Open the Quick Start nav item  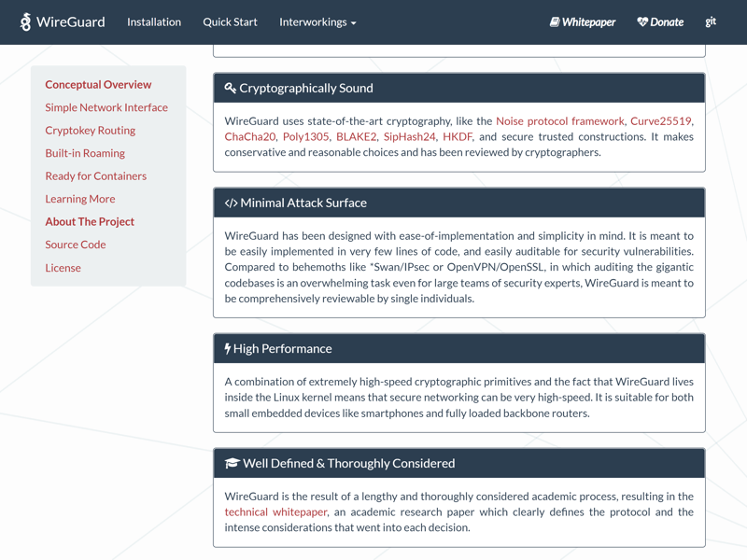pos(230,21)
